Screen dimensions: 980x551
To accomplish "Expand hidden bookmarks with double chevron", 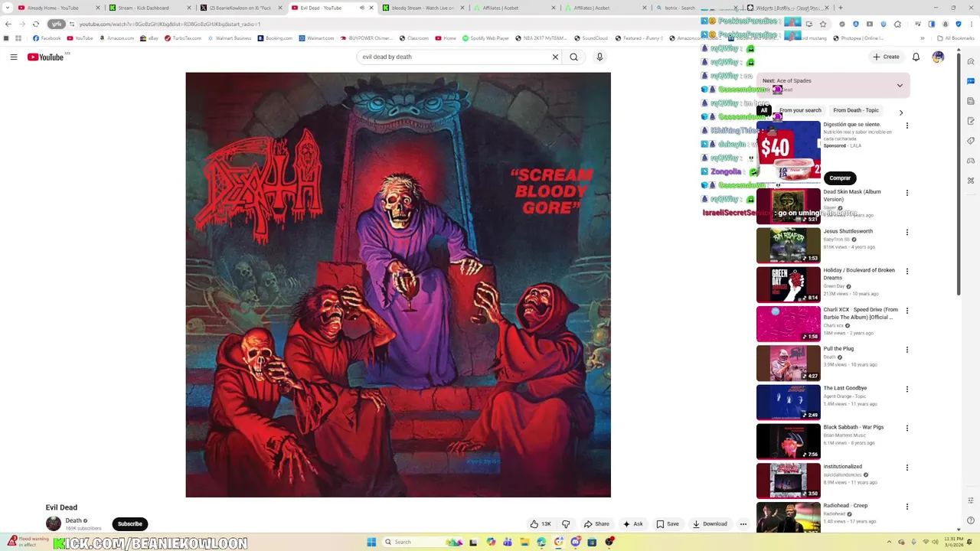I will coord(923,38).
